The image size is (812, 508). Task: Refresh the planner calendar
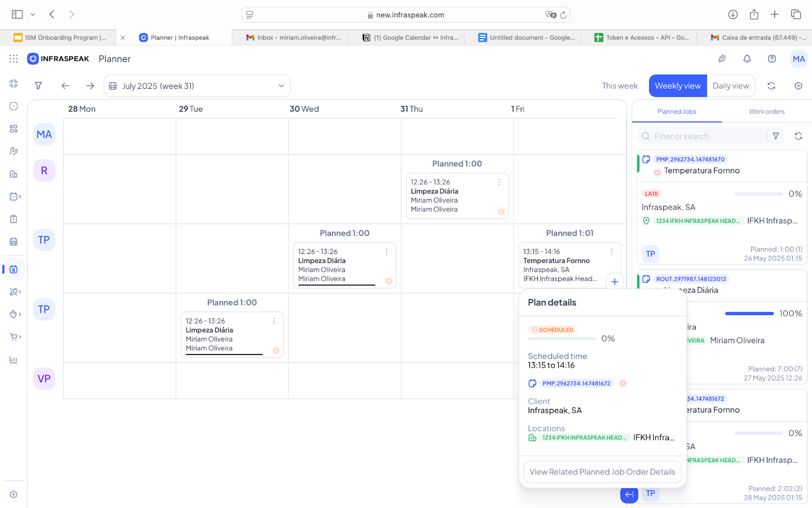(x=771, y=86)
